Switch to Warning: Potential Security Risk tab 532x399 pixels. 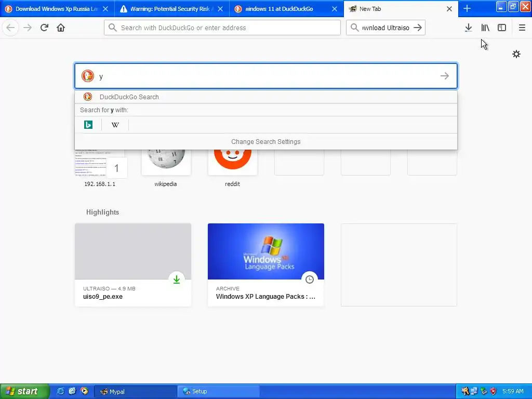tap(171, 9)
